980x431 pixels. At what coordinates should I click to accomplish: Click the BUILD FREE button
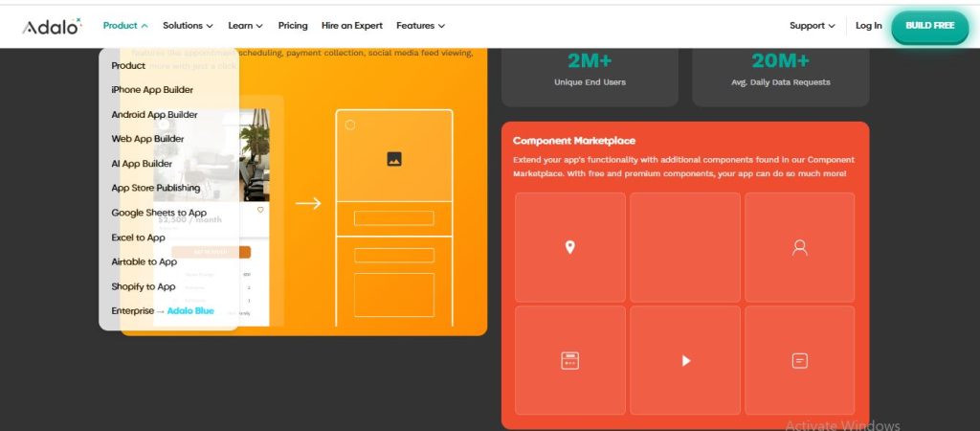coord(929,26)
